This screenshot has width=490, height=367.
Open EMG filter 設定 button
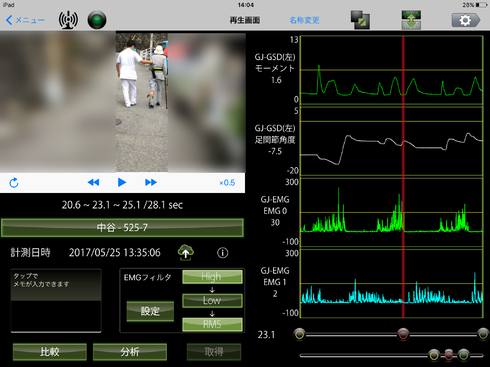tap(150, 311)
